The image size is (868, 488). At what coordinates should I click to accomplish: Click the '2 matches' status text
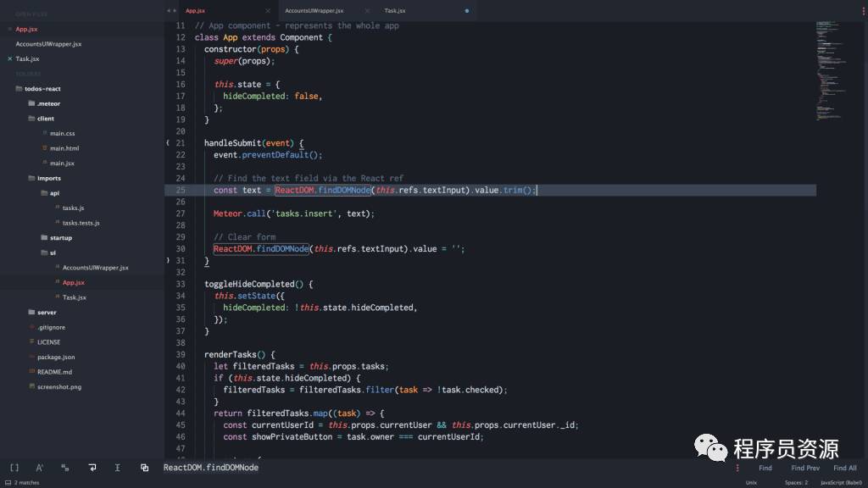tap(26, 482)
